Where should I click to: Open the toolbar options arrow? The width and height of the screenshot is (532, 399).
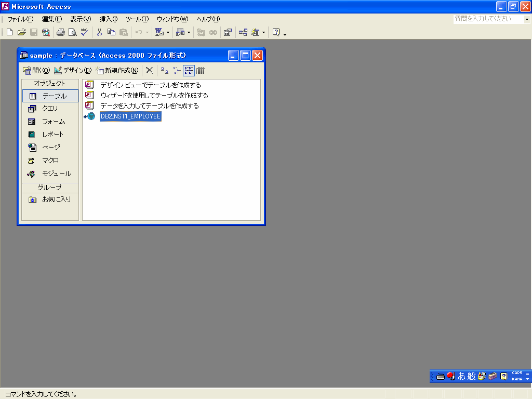point(285,34)
